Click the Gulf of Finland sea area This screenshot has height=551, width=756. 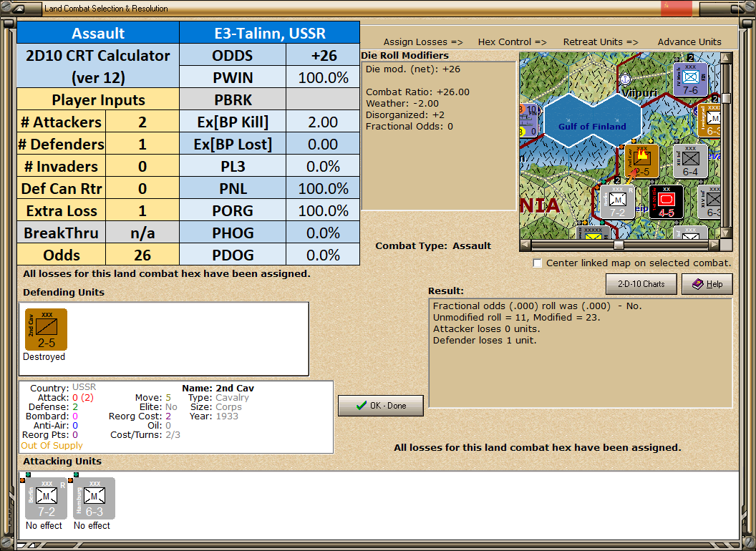[x=592, y=120]
